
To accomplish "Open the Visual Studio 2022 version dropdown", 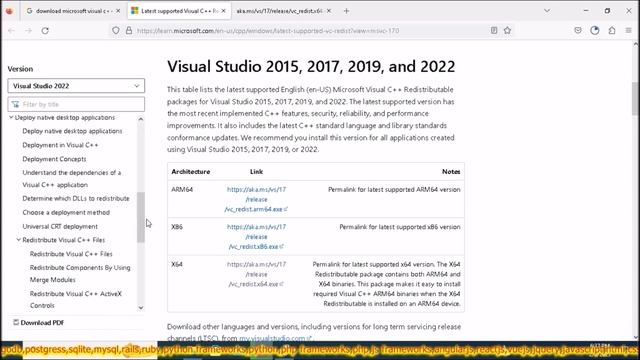I will tap(76, 86).
